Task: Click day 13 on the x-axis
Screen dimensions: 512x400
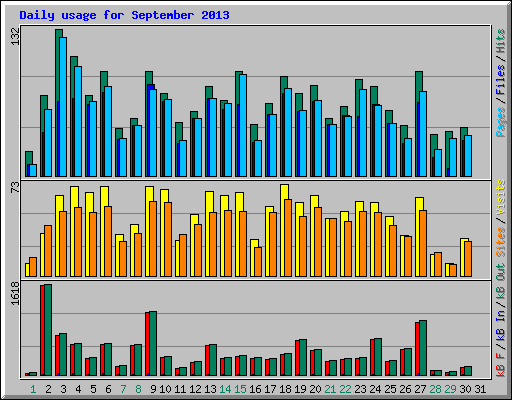Action: pyautogui.click(x=210, y=389)
